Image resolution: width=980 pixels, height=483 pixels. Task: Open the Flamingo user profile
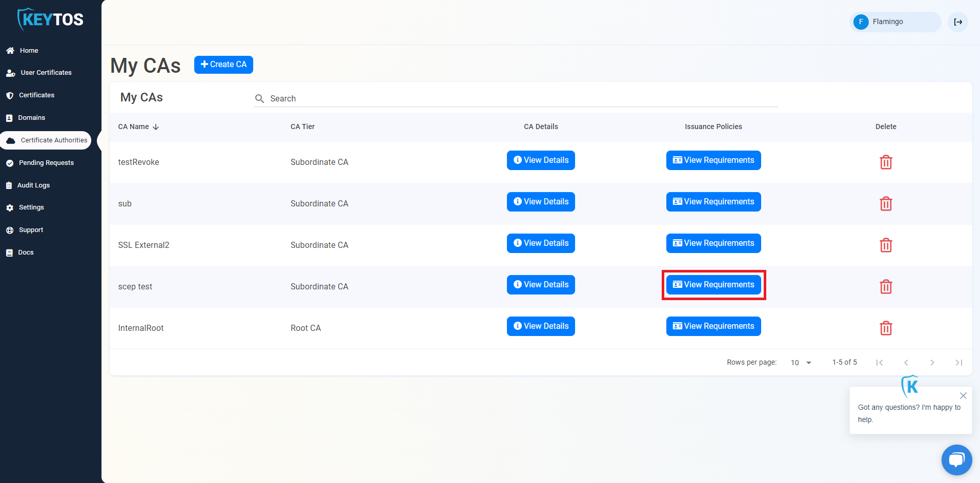(895, 22)
